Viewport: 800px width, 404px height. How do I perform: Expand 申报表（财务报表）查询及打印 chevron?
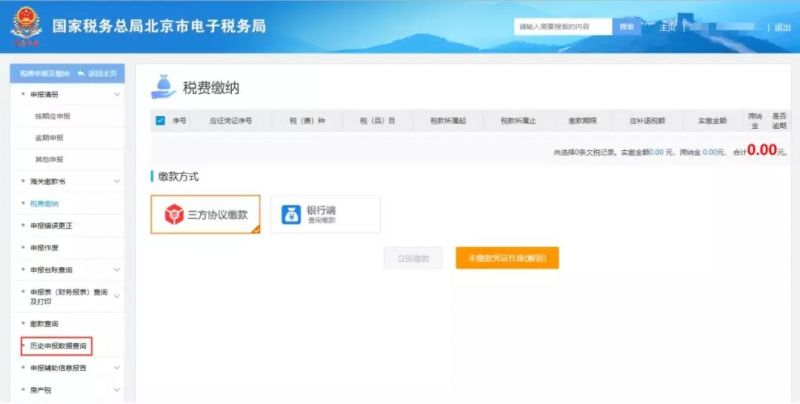point(117,297)
